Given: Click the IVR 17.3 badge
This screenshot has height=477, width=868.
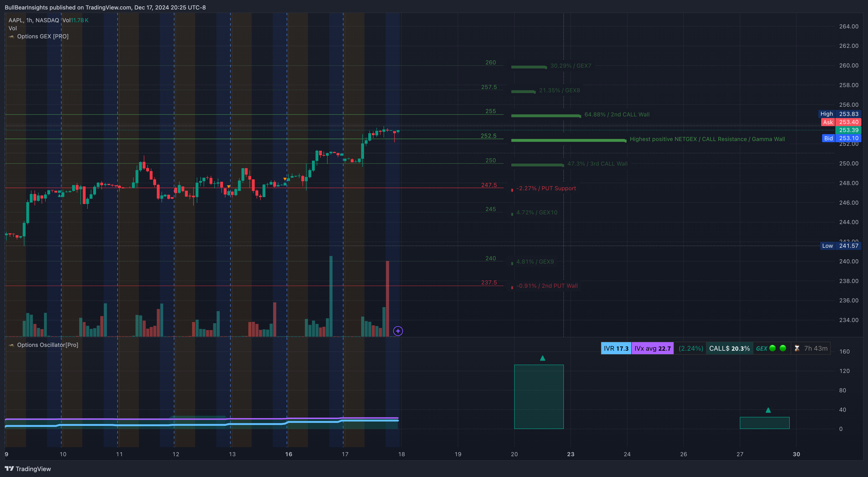Looking at the screenshot, I should (x=616, y=348).
